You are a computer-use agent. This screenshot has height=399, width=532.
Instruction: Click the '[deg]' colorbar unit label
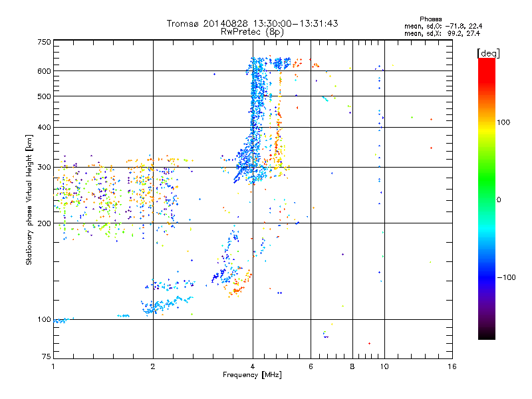click(x=488, y=53)
